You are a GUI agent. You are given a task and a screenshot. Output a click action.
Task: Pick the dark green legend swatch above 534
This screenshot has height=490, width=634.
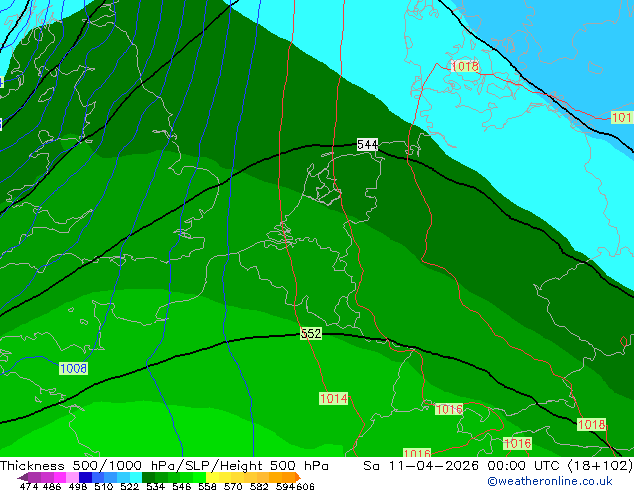coord(148,477)
